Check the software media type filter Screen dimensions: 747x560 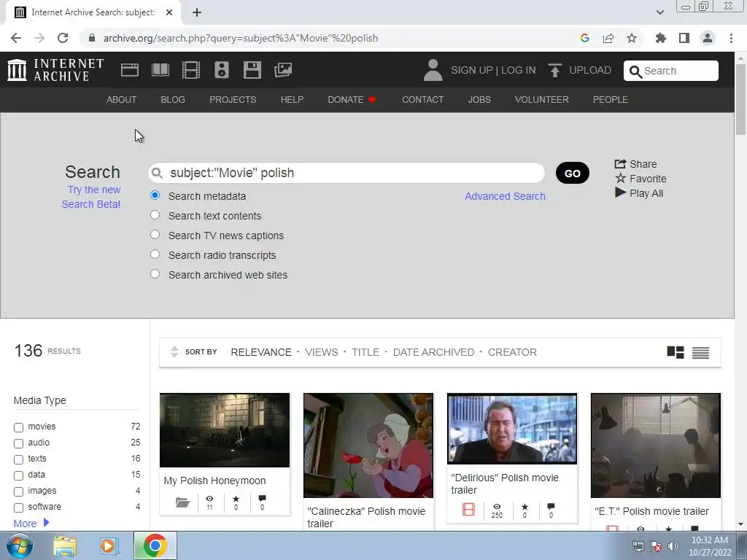(x=18, y=507)
